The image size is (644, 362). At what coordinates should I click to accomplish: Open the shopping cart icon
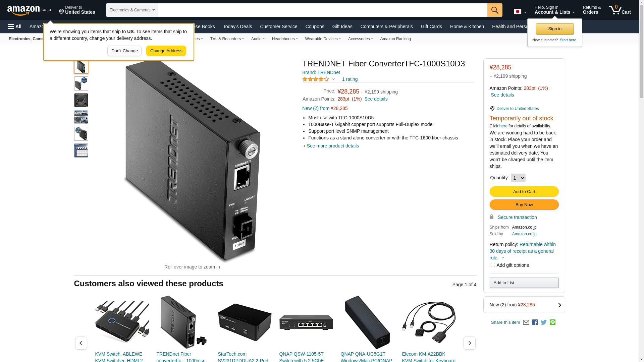[x=620, y=10]
